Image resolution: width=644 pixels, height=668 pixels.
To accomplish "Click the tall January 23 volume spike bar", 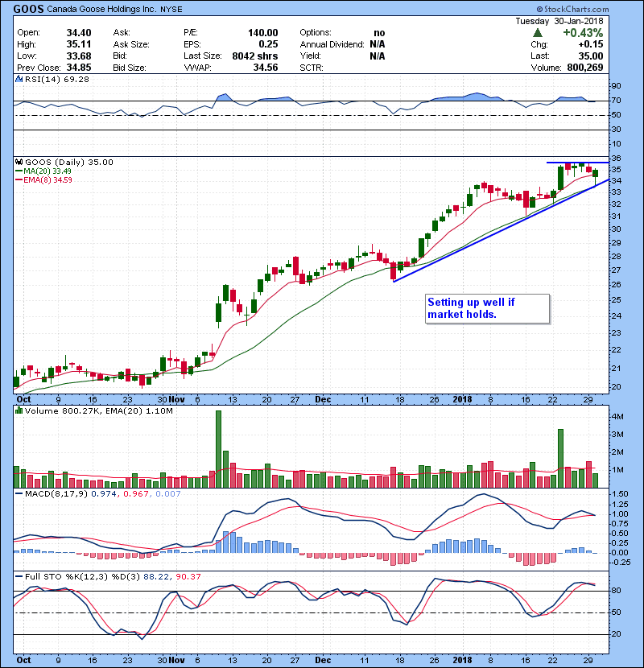I will (x=560, y=459).
